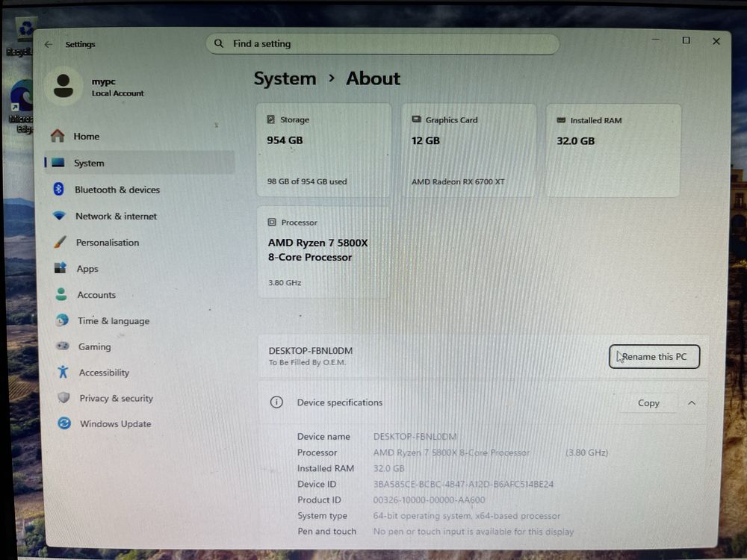Viewport: 747px width, 560px height.
Task: Open the Installed RAM 32.0 GB card
Action: [613, 151]
